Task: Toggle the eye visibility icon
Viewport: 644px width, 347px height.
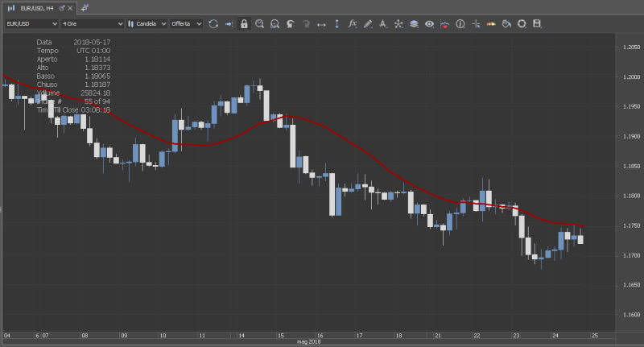Action: [429, 24]
